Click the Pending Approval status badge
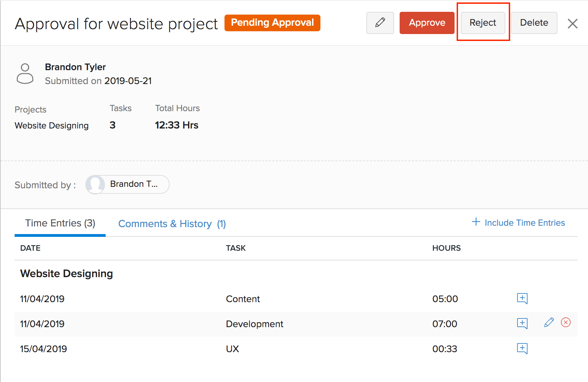Screen dimensions: 588x382 (x=272, y=23)
